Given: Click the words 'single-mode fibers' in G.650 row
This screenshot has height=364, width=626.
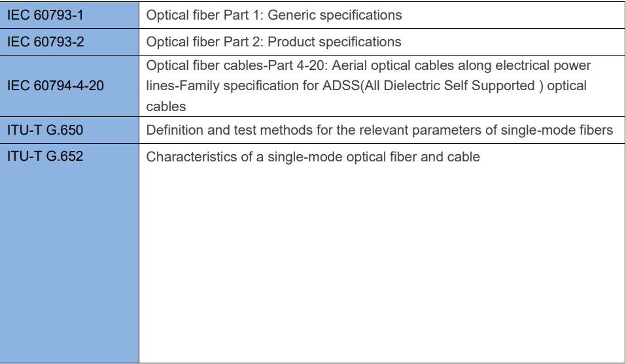Looking at the screenshot, I should point(557,130).
